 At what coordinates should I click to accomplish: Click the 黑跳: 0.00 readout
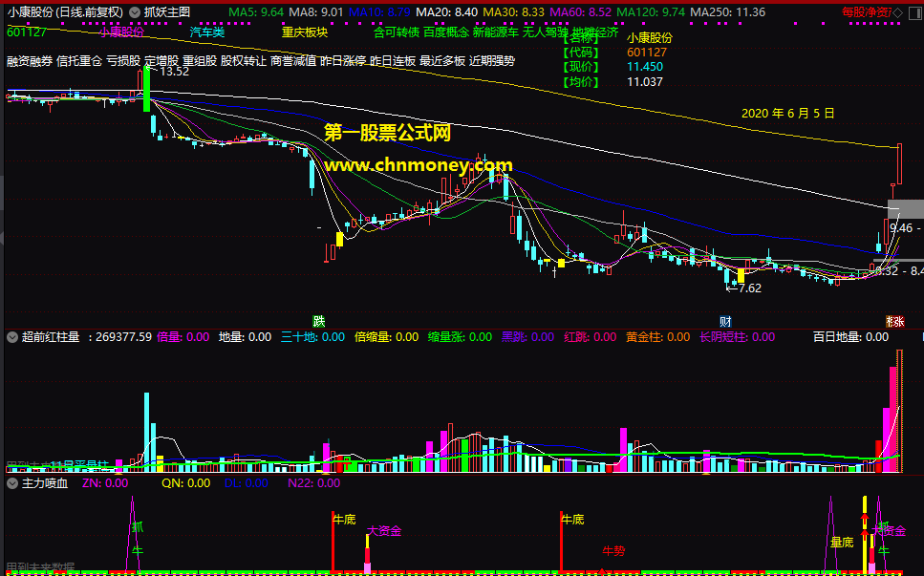(x=528, y=337)
